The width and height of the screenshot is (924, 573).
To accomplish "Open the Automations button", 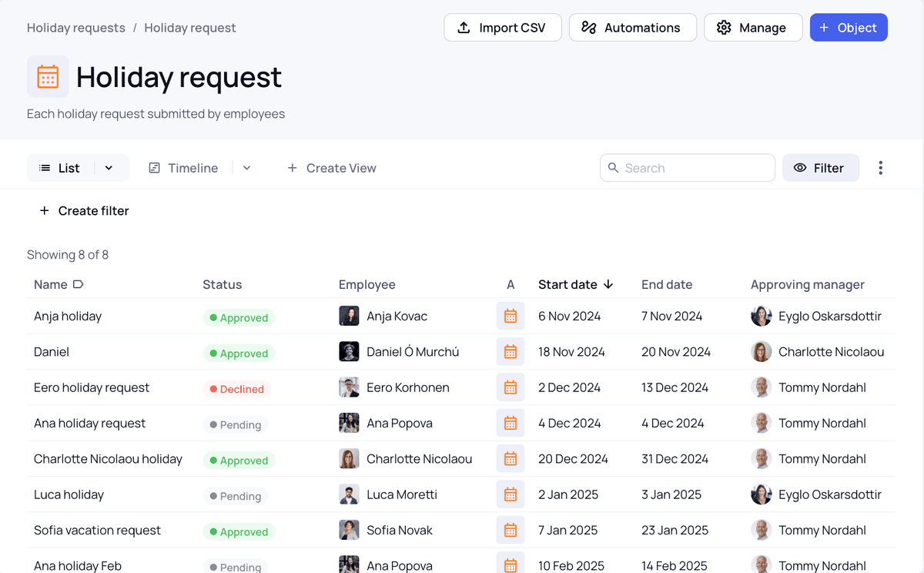I will click(633, 28).
